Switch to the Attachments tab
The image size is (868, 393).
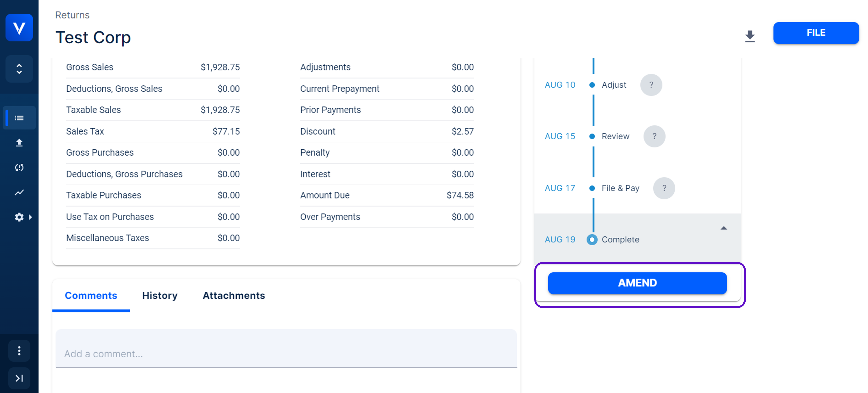[234, 296]
